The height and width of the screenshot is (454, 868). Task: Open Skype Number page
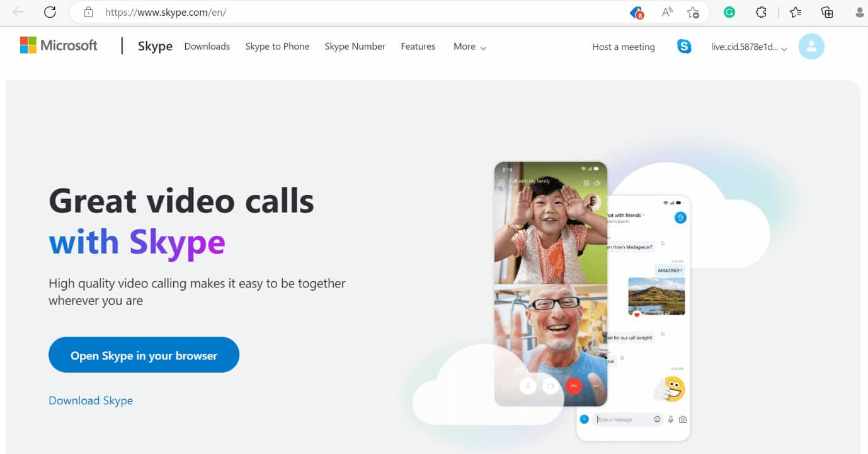click(355, 47)
